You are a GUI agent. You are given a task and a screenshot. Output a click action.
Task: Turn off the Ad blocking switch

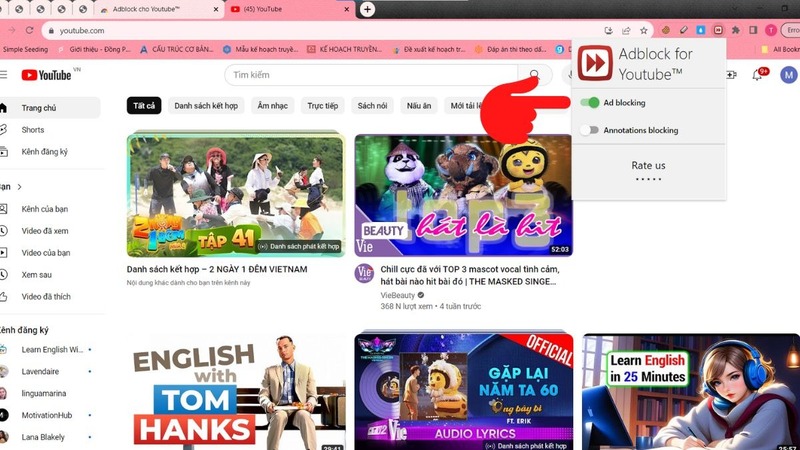[590, 103]
